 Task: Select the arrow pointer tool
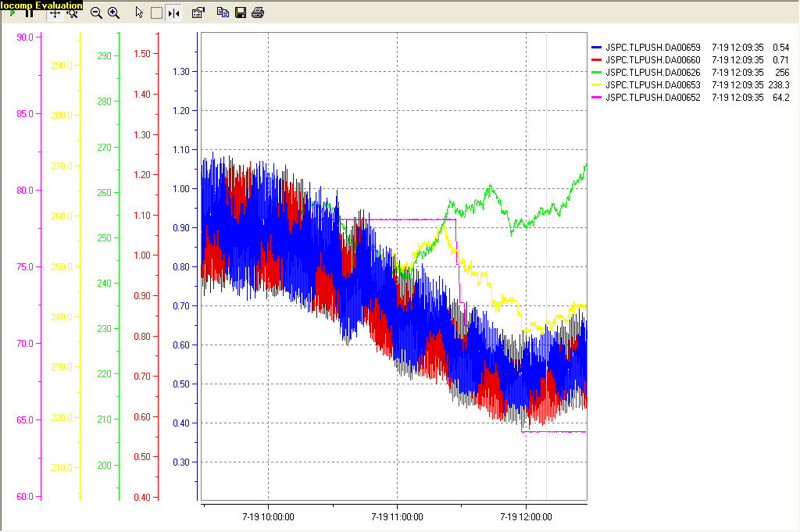139,13
